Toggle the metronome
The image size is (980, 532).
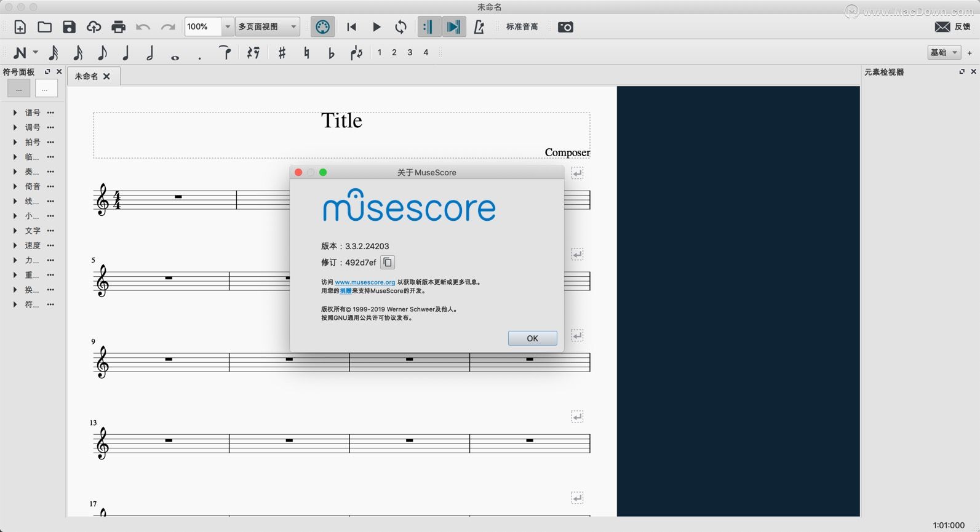tap(479, 27)
